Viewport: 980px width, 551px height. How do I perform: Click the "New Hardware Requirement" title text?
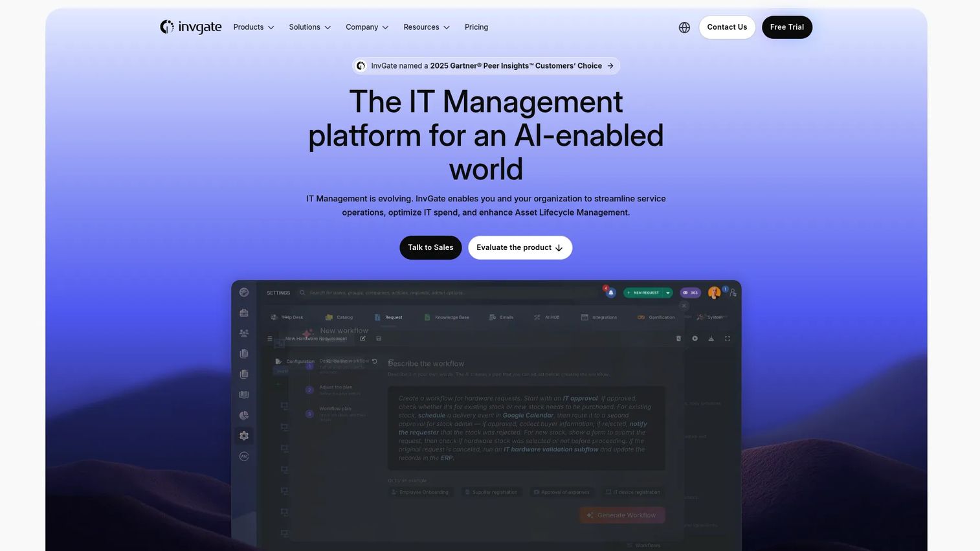316,339
